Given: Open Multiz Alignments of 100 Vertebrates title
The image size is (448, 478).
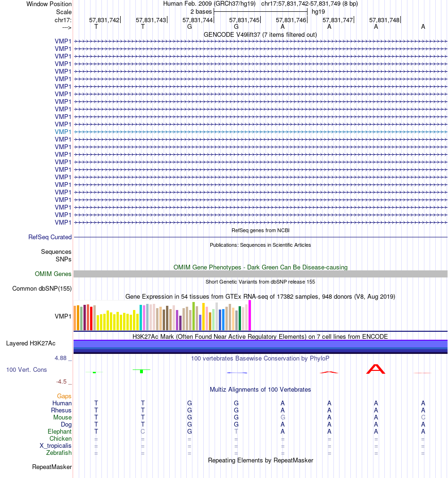Looking at the screenshot, I should click(x=260, y=389).
